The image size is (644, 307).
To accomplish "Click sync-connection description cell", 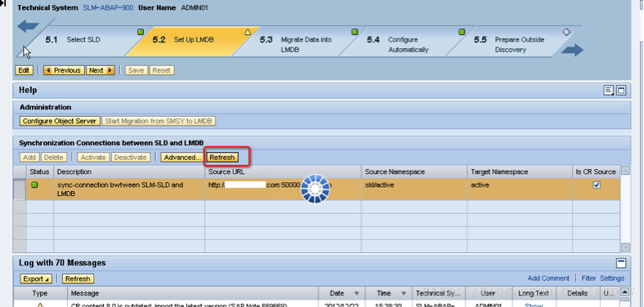I will [129, 189].
